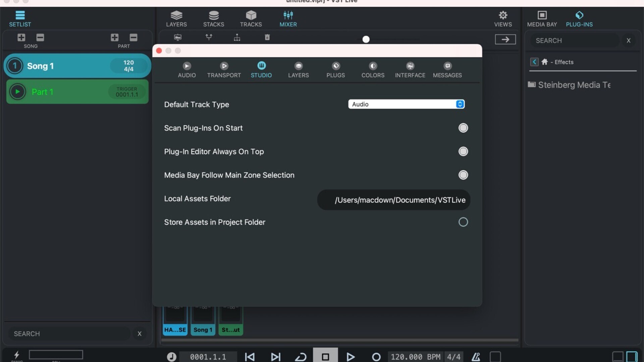Click the 120.000 BPM tempo value

415,357
